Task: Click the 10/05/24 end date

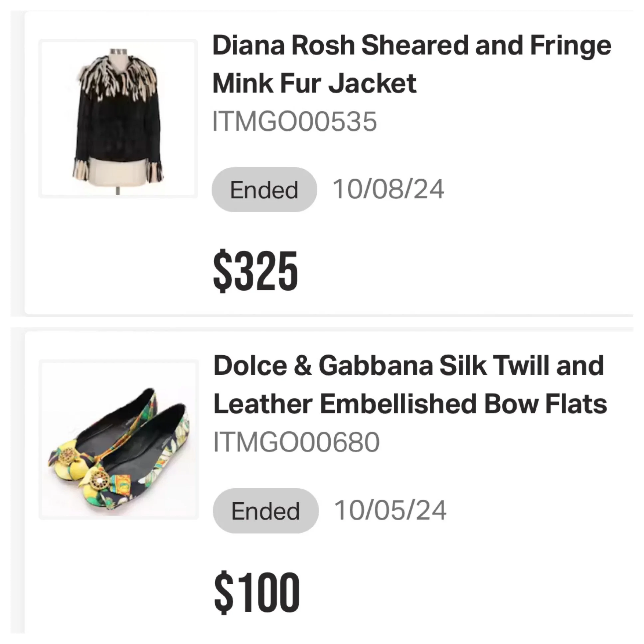Action: 390,510
